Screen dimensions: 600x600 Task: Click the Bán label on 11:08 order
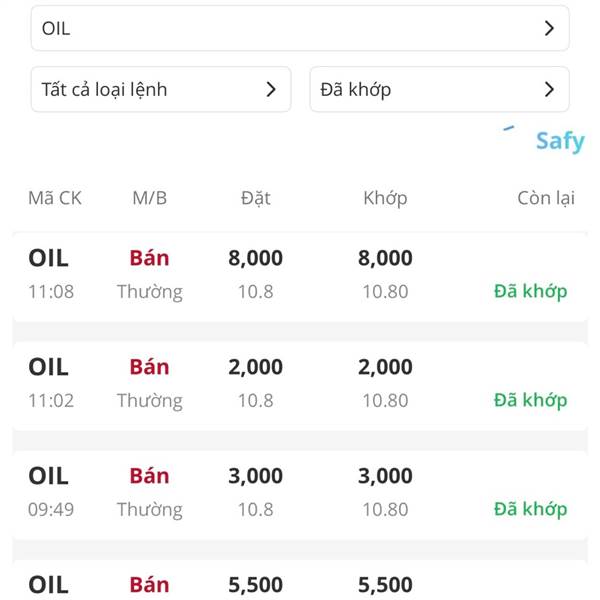click(149, 258)
